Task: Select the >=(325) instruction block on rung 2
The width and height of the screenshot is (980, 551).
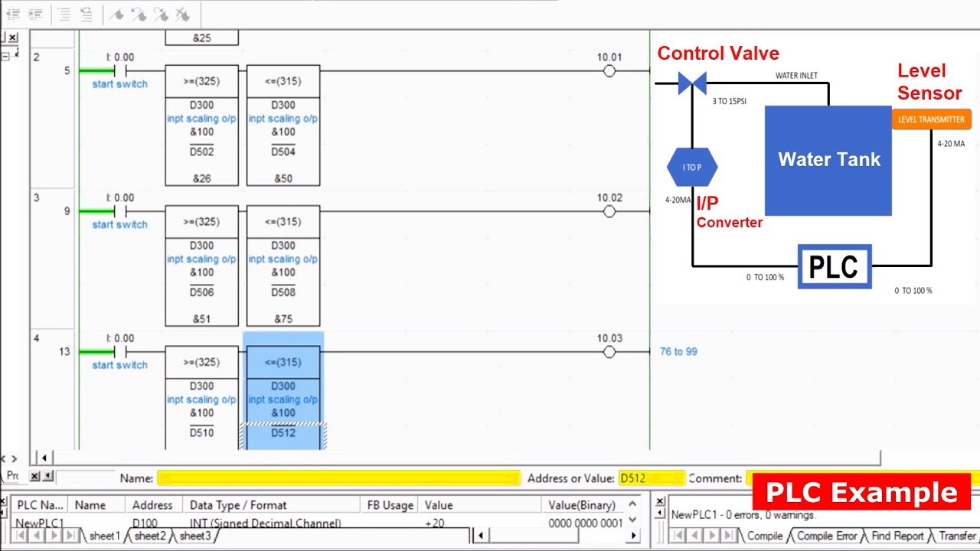Action: [201, 126]
